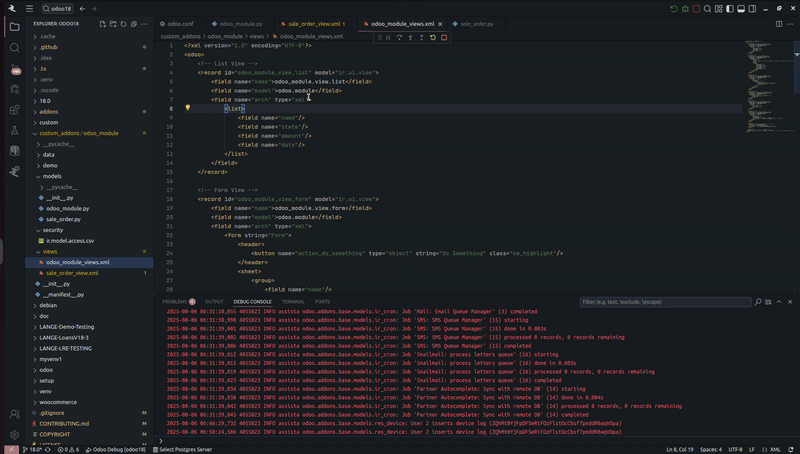800x454 pixels.
Task: Open the hamburger application menu
Action: [x=30, y=9]
